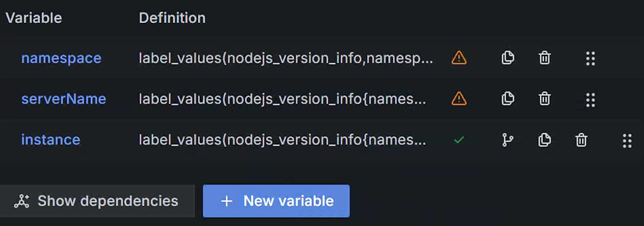Open the instance variable link
644x226 pixels.
pos(51,140)
